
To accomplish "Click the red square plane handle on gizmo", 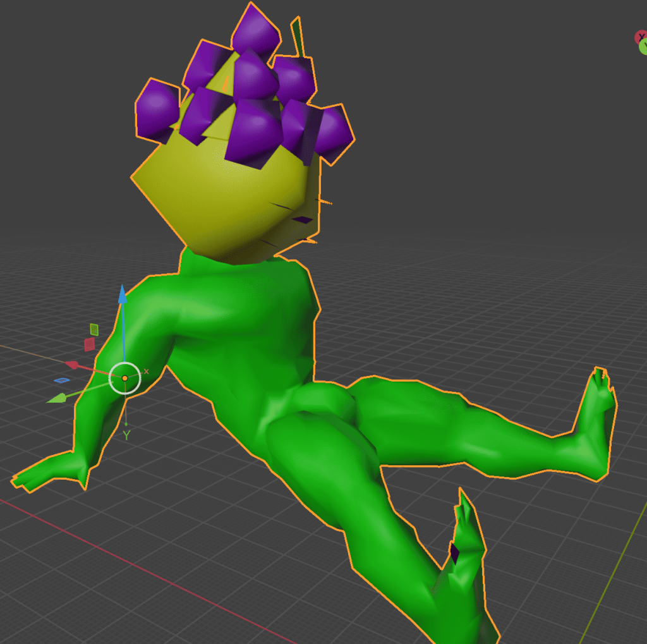I will pos(90,344).
